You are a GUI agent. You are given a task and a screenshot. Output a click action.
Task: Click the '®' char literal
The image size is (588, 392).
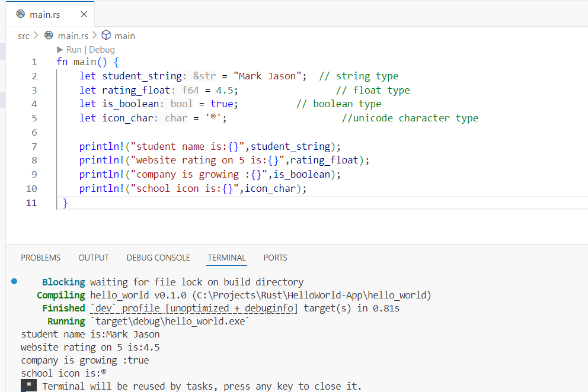213,118
